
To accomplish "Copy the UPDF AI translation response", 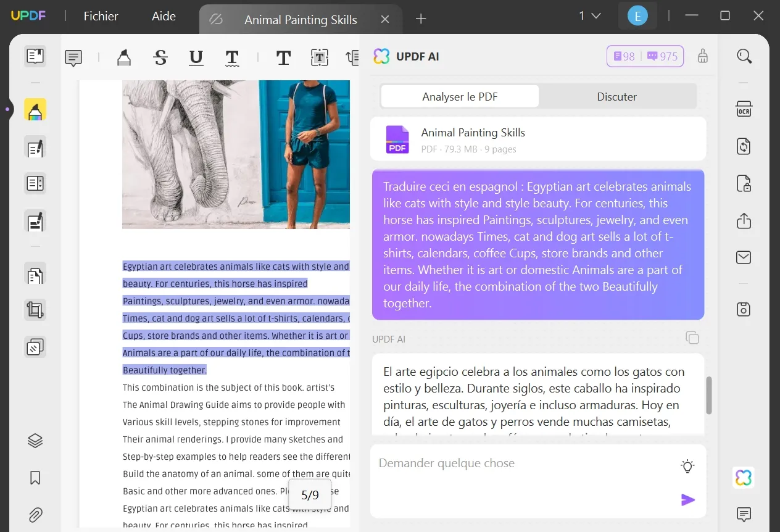I will (x=692, y=338).
